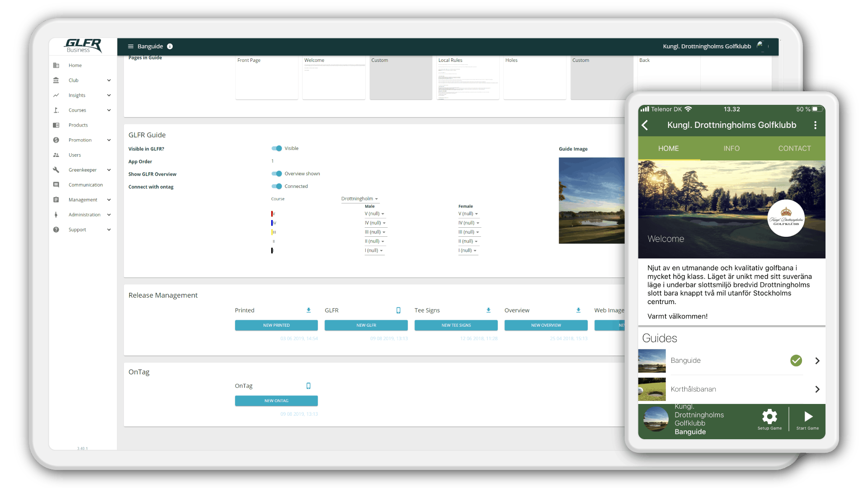Screen dimensions: 868x488
Task: Click the Club building icon in sidebar
Action: coord(56,80)
